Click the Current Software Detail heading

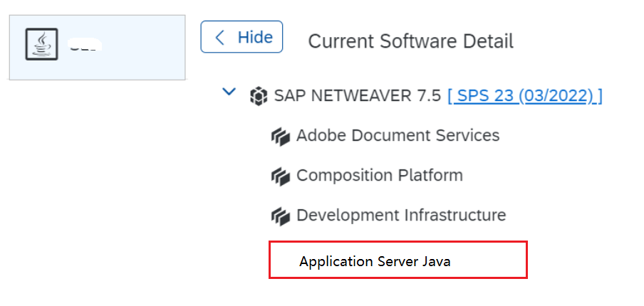(x=411, y=41)
